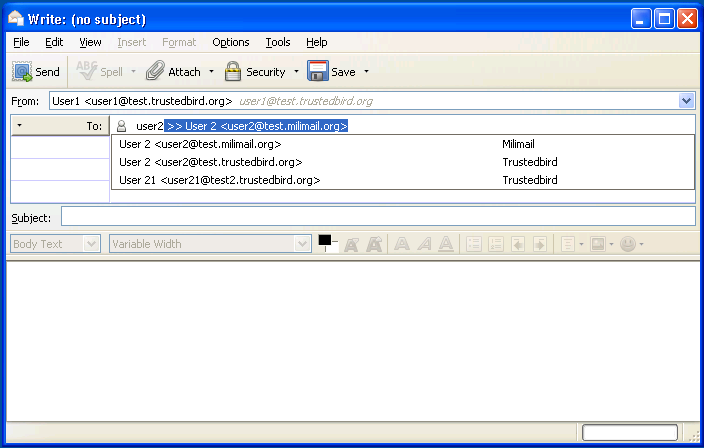Open the To recipient type dropdown

coord(60,126)
